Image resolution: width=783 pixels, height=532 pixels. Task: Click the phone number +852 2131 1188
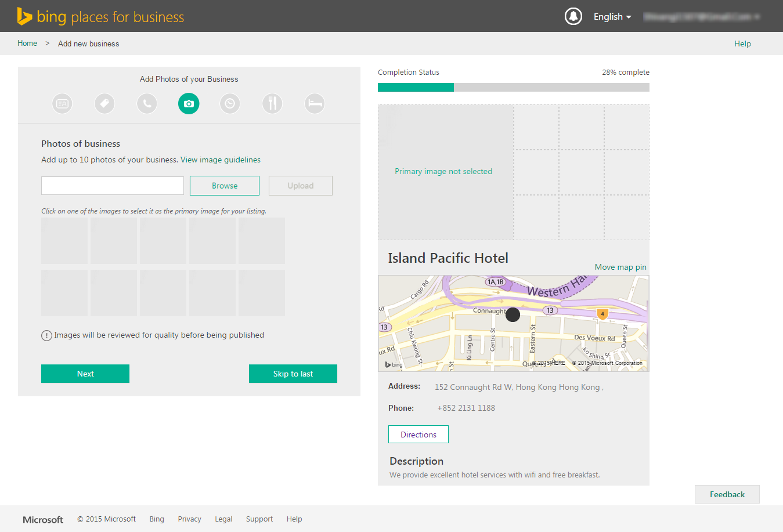coord(466,408)
